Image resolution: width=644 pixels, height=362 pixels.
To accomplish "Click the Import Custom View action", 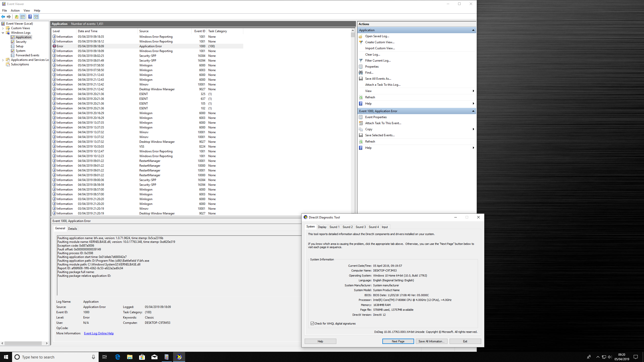I will click(380, 48).
